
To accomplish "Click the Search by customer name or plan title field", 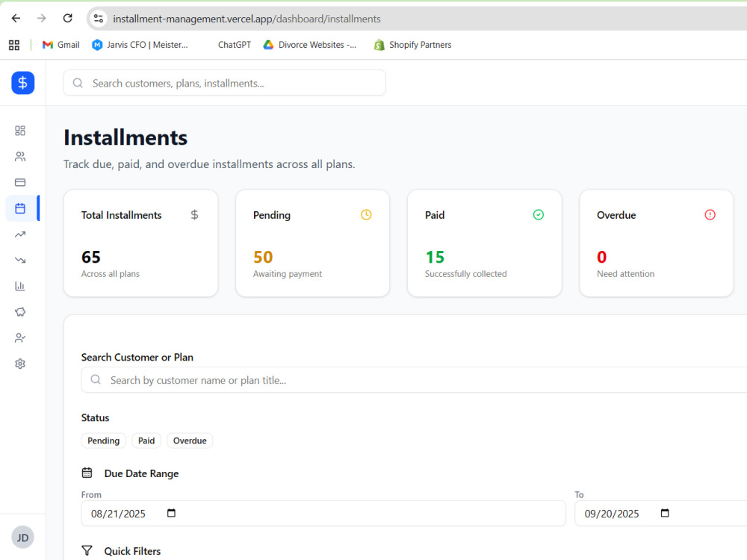I will [414, 380].
